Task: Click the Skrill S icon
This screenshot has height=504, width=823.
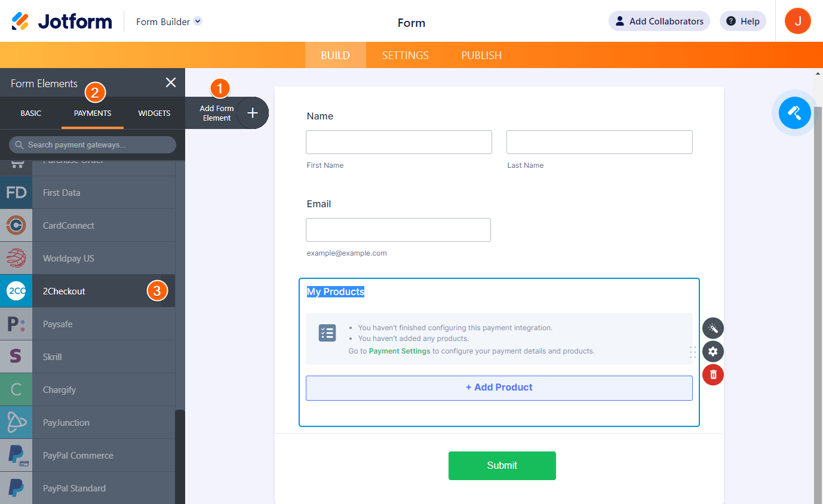Action: [x=16, y=357]
